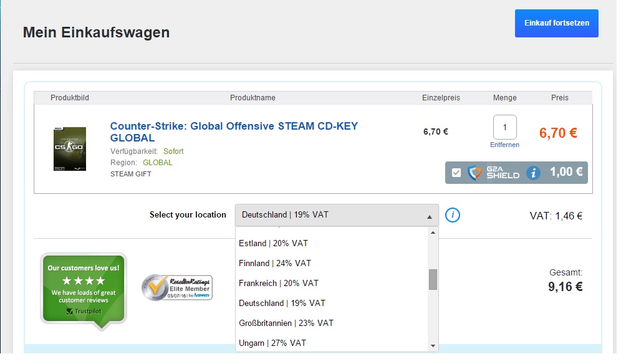Image resolution: width=626 pixels, height=364 pixels.
Task: Open the Trustpilot customer reviews badge
Action: [x=84, y=291]
